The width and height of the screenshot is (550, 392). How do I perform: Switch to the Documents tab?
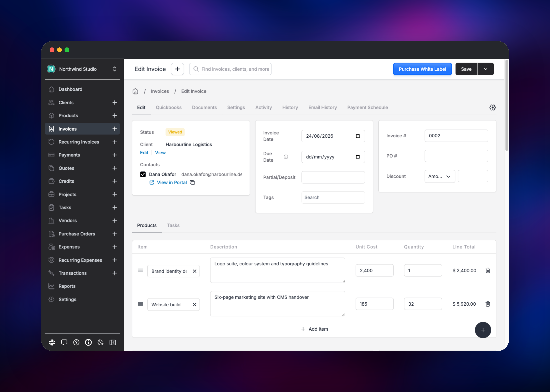[x=204, y=107]
